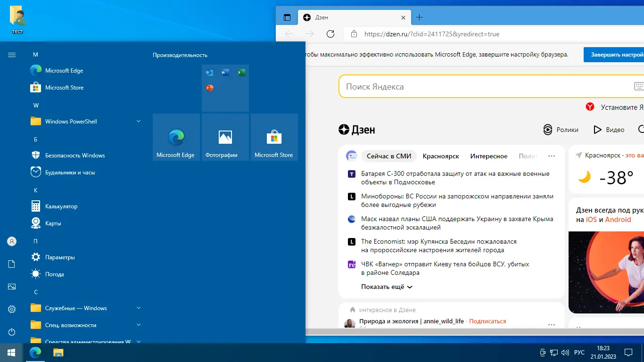
Task: Click Подписаться next to annie_wild_life
Action: [487, 321]
